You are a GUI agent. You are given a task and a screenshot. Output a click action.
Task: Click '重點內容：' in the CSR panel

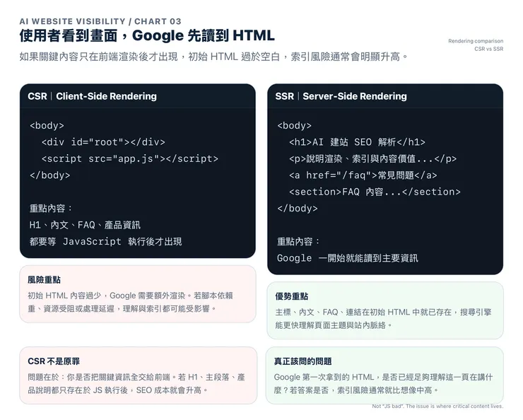coord(51,209)
